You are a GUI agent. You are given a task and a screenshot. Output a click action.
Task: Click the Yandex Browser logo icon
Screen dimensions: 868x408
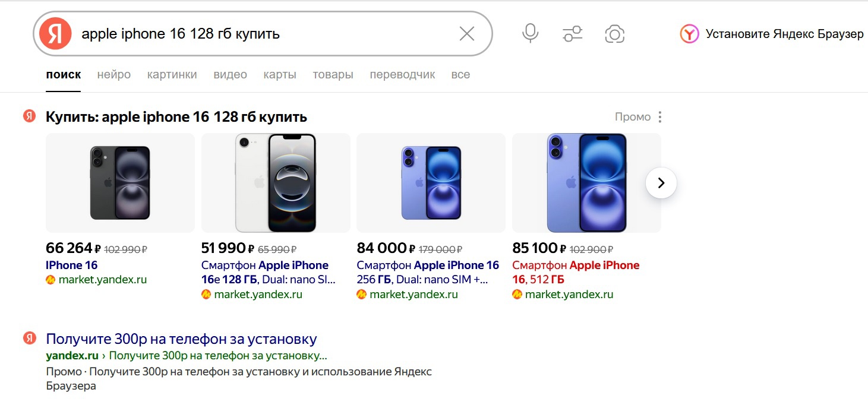click(689, 34)
